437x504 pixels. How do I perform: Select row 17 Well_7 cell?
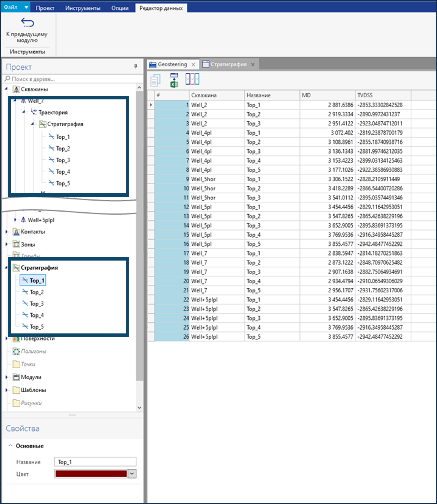[216, 253]
